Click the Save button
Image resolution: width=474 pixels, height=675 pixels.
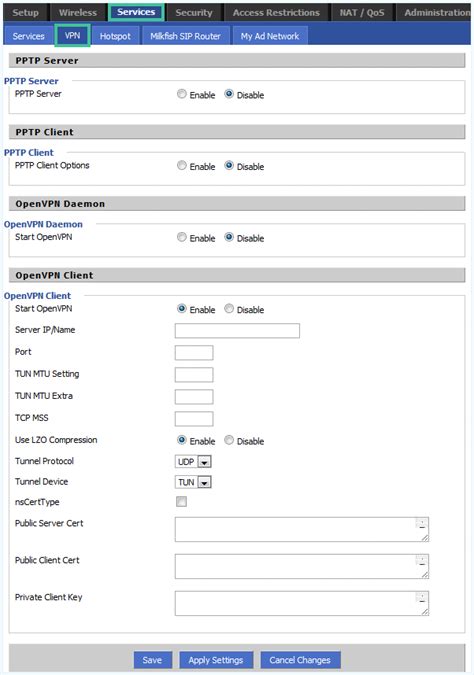(152, 660)
